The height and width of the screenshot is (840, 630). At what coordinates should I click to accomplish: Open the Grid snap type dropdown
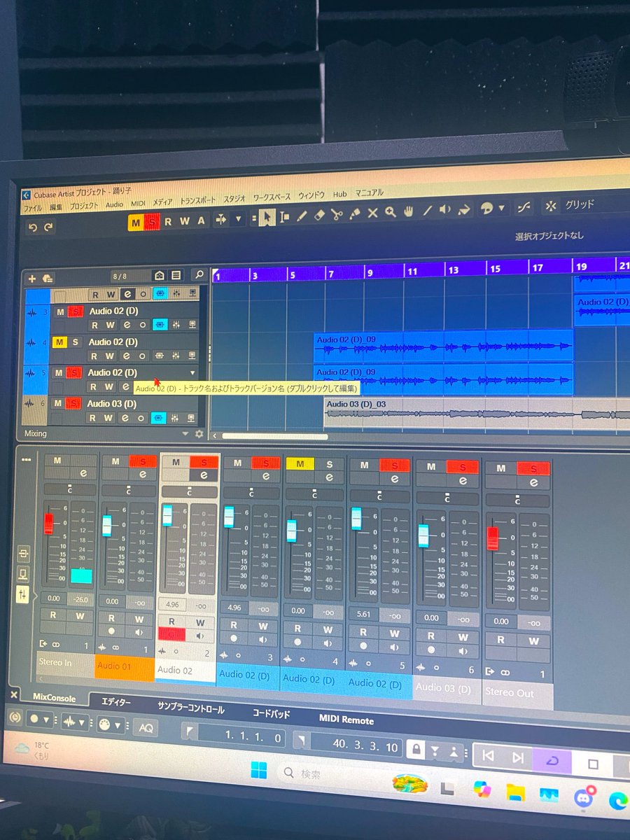[580, 205]
